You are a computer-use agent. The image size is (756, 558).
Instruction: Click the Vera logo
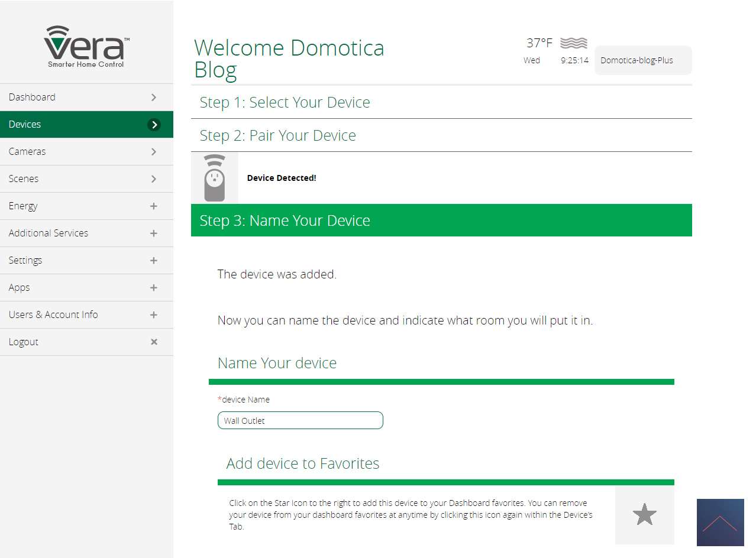[x=86, y=47]
